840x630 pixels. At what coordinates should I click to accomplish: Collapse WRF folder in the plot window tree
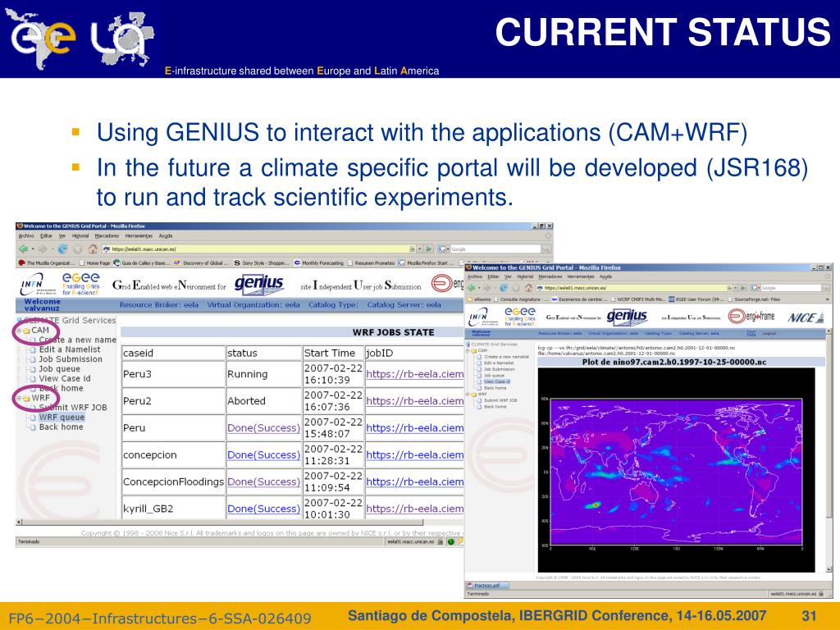[468, 395]
